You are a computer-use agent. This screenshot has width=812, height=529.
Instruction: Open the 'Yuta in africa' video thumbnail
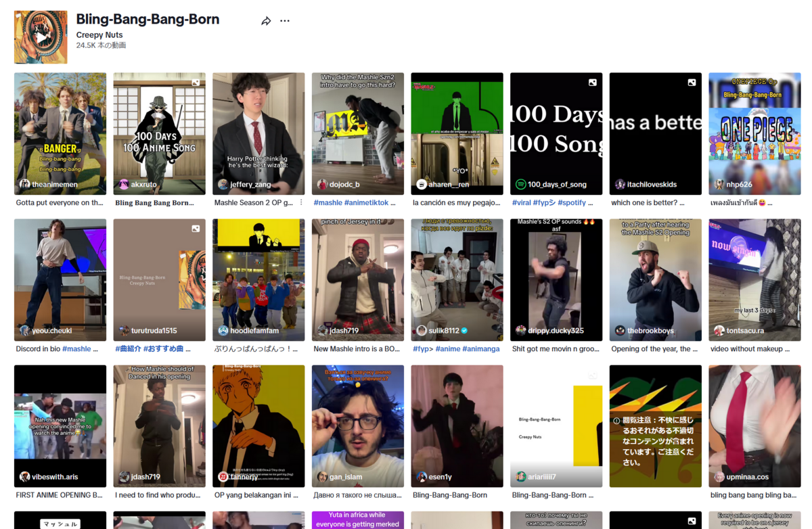coord(358,520)
